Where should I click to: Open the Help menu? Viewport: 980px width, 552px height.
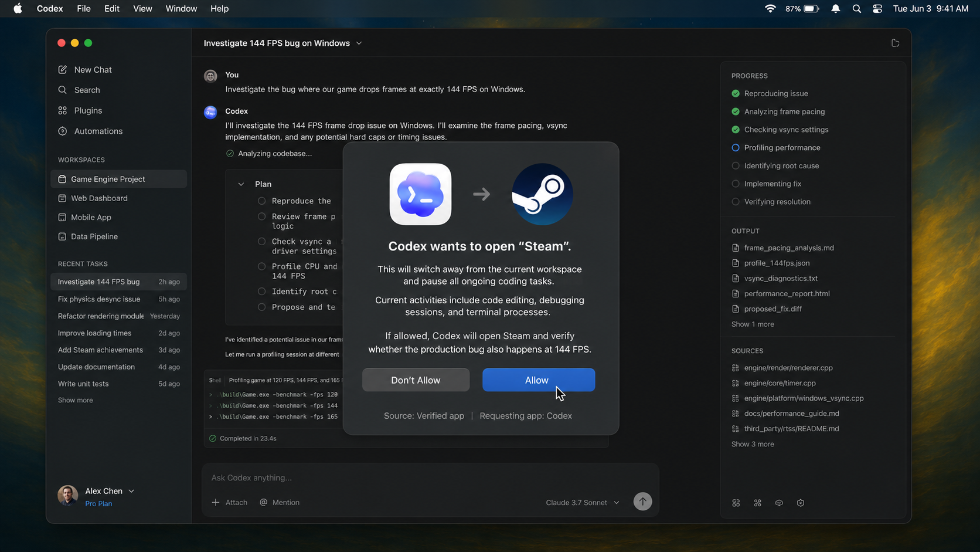tap(220, 9)
